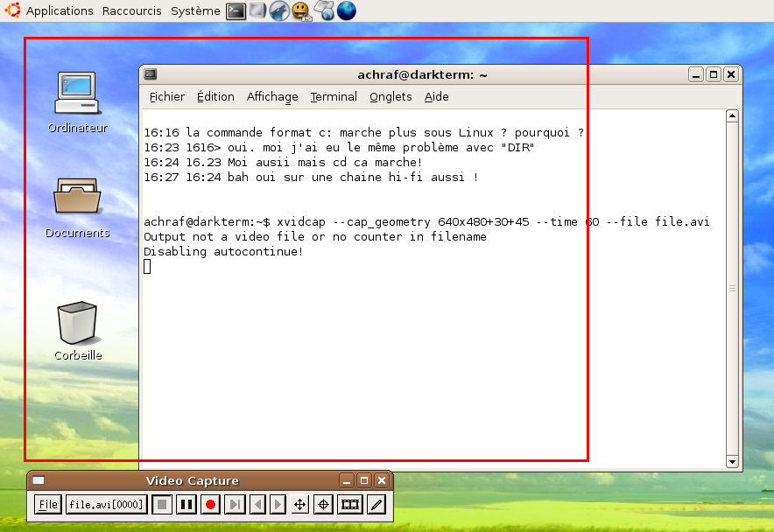Open the Terminal menu in terminal window

click(334, 97)
